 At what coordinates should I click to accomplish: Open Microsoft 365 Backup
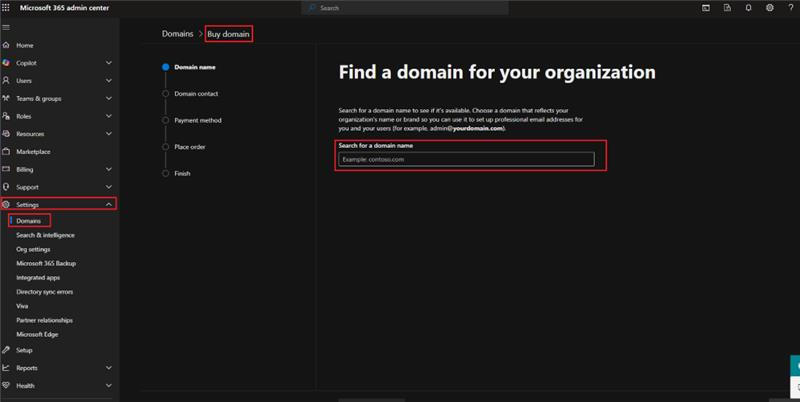(46, 264)
